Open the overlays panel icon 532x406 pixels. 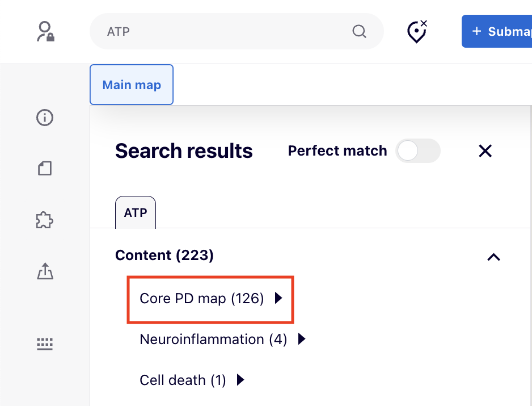point(44,169)
